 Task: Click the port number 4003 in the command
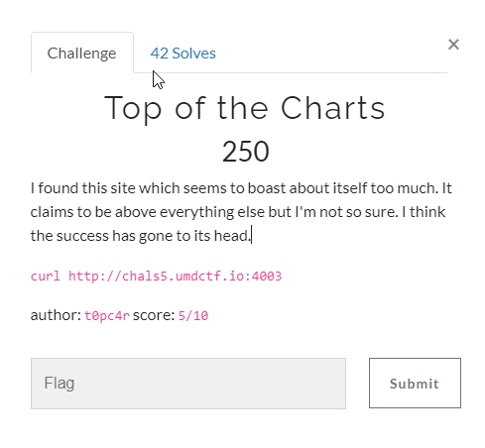pos(267,276)
